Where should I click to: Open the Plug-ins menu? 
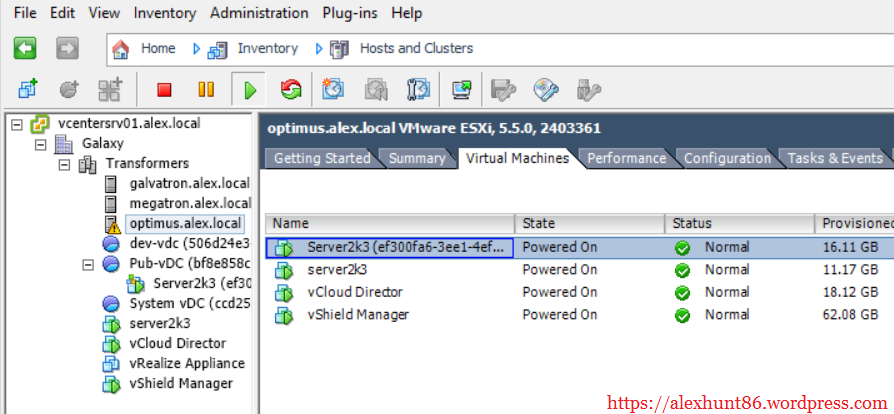point(350,13)
